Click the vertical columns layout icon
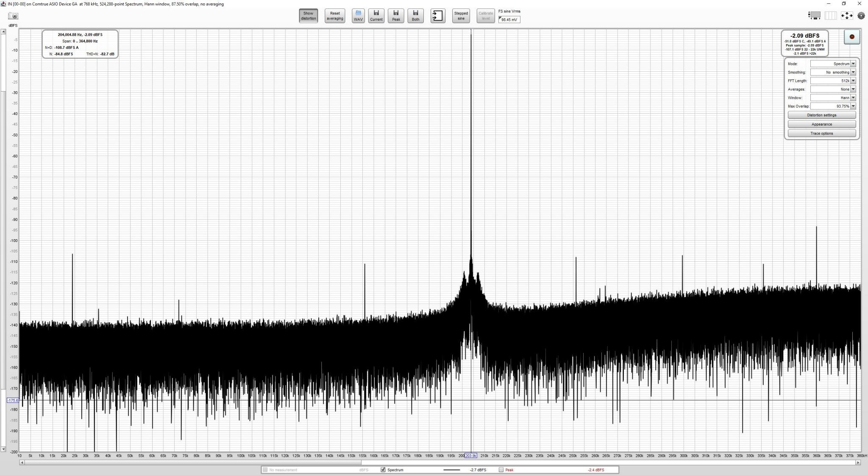Image resolution: width=868 pixels, height=475 pixels. coord(830,16)
